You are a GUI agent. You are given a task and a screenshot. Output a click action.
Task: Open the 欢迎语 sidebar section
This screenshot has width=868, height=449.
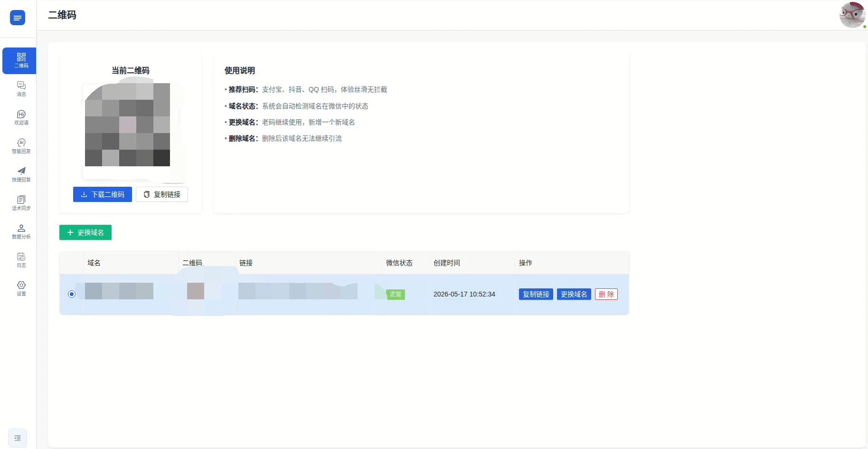click(x=21, y=117)
